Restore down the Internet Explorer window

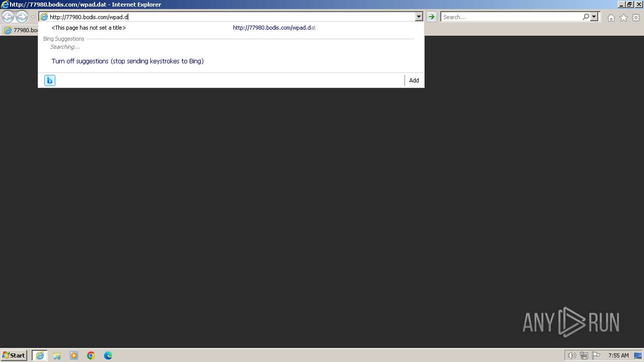tap(629, 5)
